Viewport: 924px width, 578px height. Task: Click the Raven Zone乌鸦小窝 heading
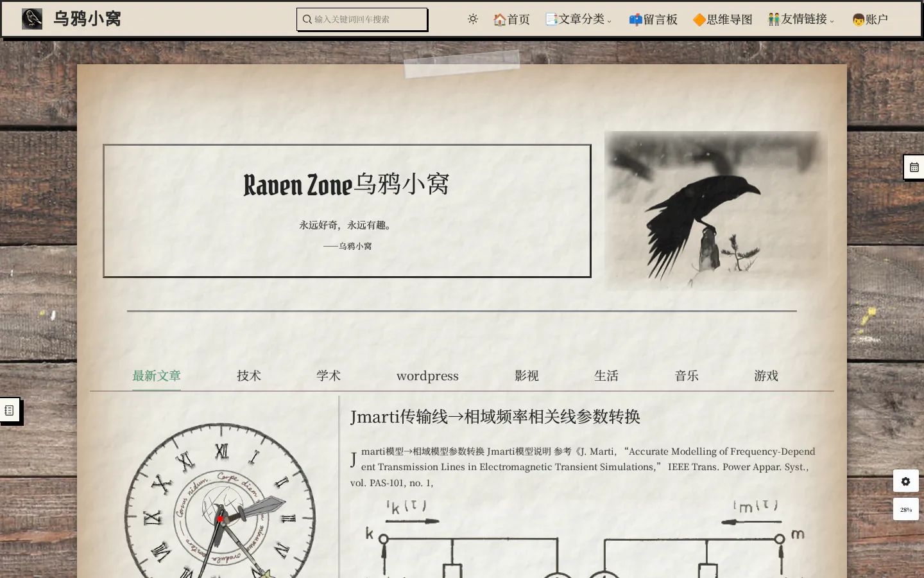pyautogui.click(x=346, y=184)
